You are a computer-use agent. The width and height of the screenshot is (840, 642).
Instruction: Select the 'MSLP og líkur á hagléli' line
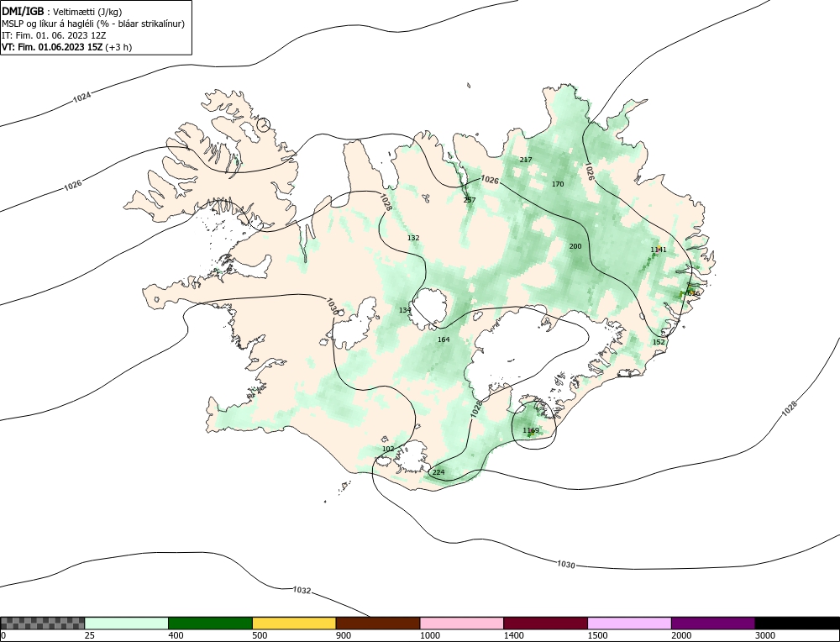[93, 24]
